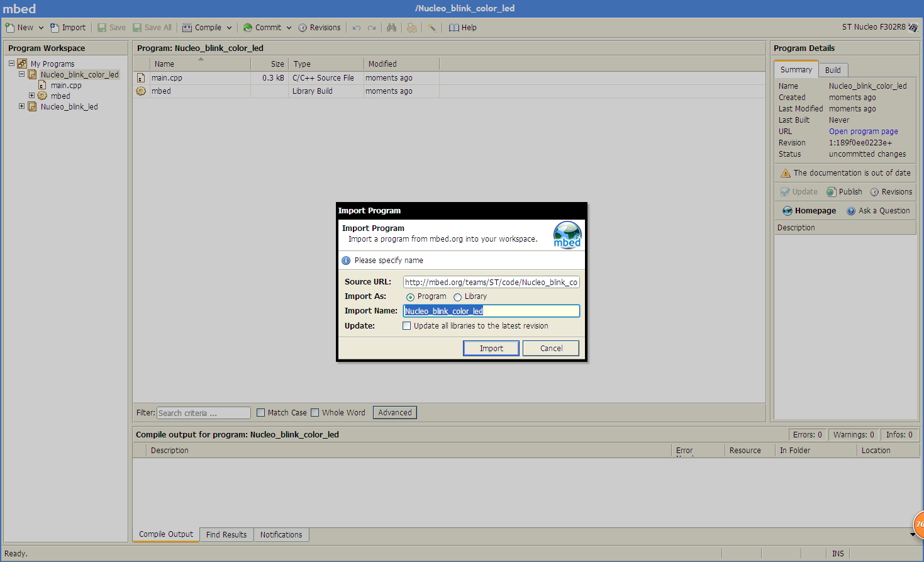The height and width of the screenshot is (562, 924).
Task: Toggle the Infos: 0 filter
Action: [899, 435]
